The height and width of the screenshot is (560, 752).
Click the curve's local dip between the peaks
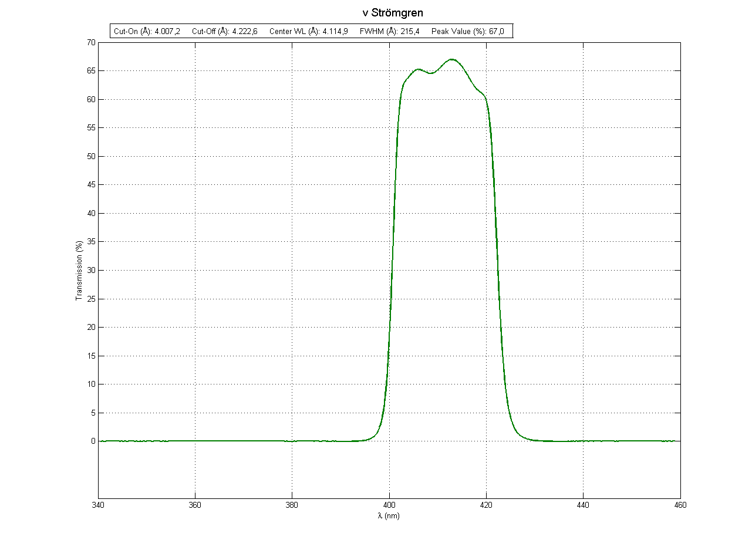[431, 73]
